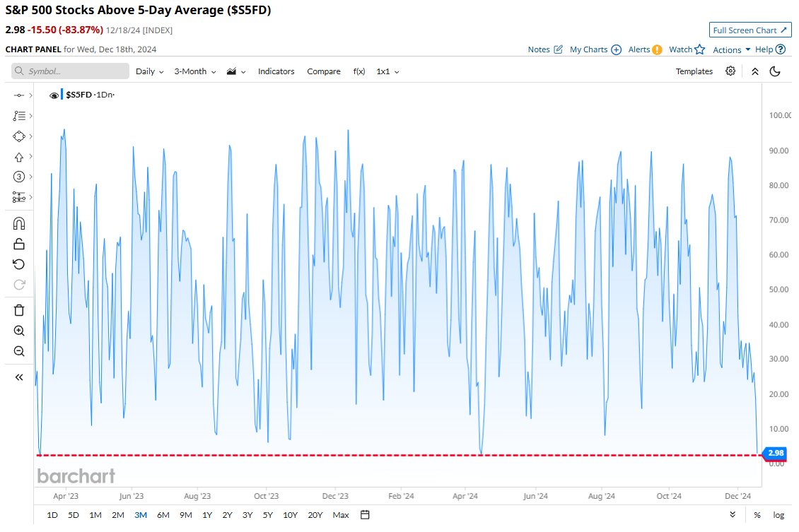This screenshot has height=532, width=799.
Task: Select the 5Y time range
Action: point(268,515)
